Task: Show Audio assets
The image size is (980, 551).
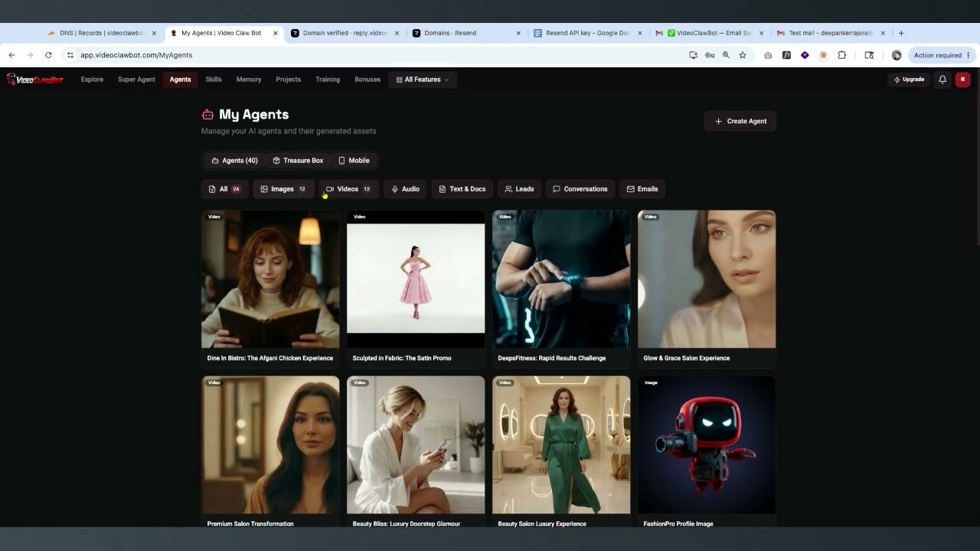Action: (405, 189)
